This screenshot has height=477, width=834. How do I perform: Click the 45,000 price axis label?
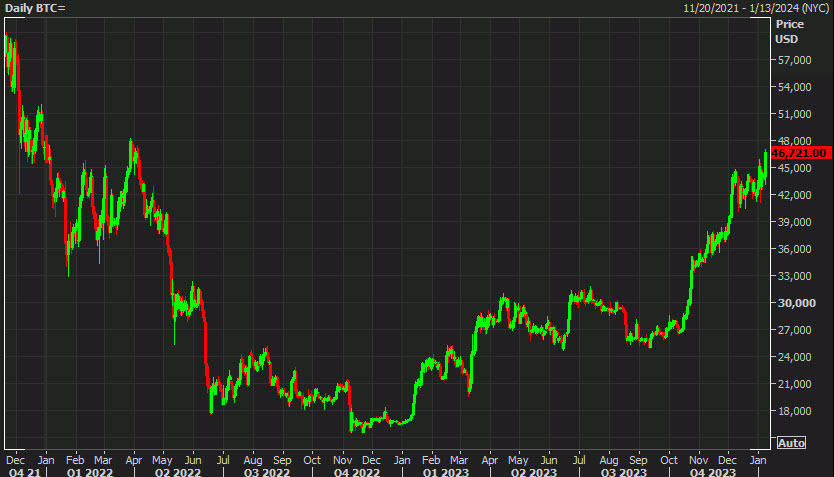[795, 168]
